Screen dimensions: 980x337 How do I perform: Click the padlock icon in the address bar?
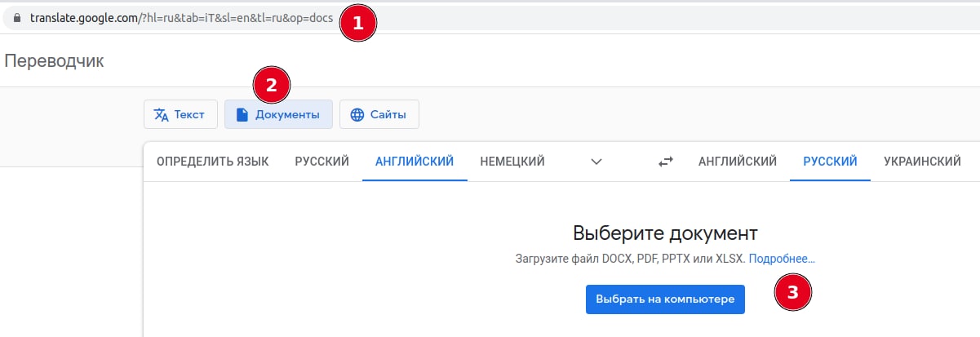coord(16,19)
